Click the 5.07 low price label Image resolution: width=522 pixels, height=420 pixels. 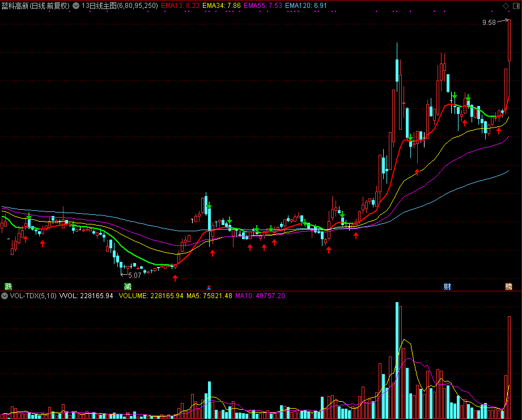pos(134,275)
